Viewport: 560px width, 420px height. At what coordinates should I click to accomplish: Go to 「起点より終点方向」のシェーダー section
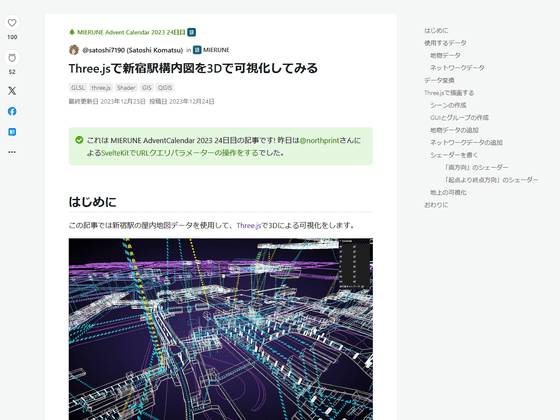pyautogui.click(x=491, y=180)
